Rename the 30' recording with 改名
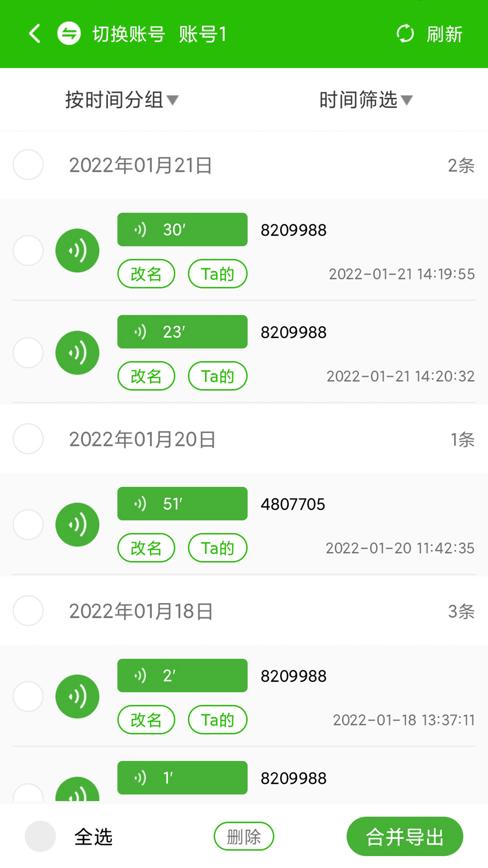This screenshot has width=488, height=868. 146,274
